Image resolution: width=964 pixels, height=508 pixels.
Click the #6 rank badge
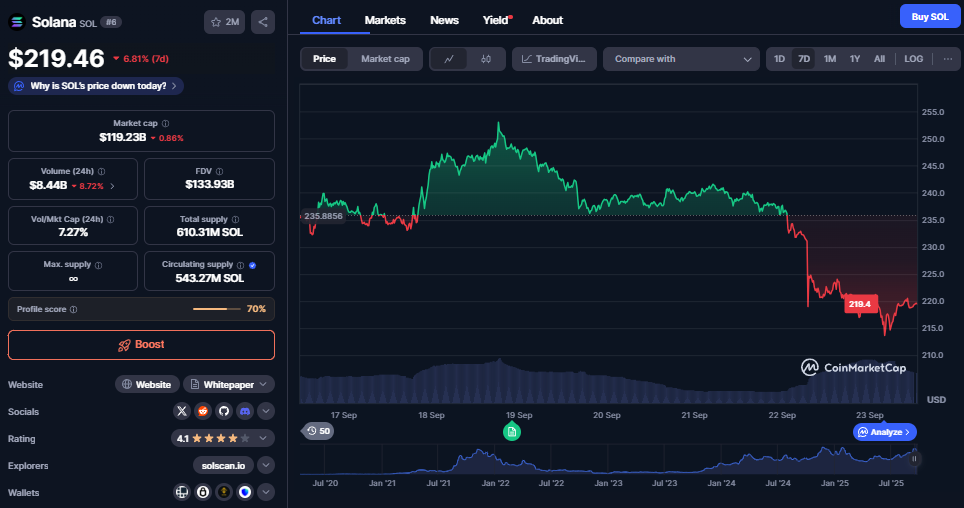pos(111,22)
